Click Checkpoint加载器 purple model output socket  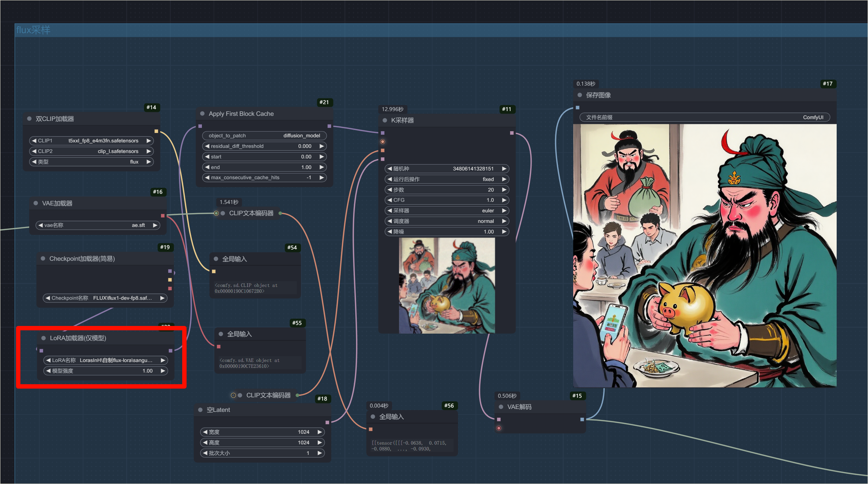(170, 271)
